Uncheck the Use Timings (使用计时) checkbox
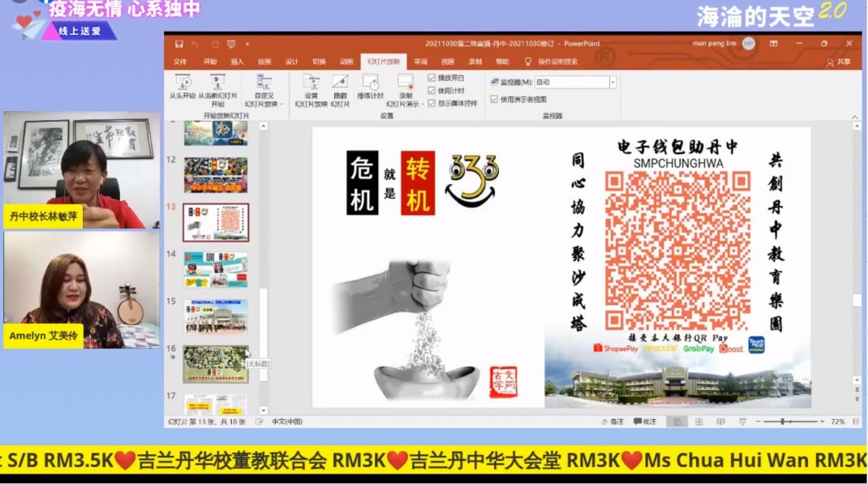The image size is (868, 484). [x=432, y=91]
